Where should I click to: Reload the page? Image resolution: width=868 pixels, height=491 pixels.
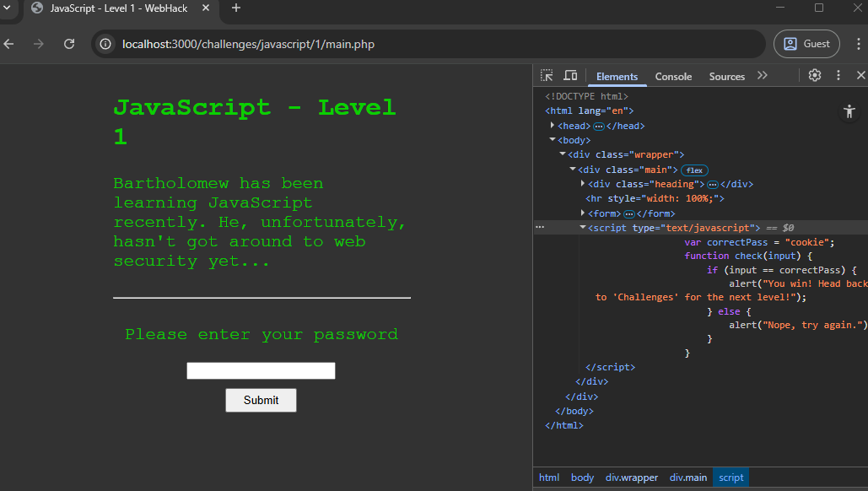[69, 43]
